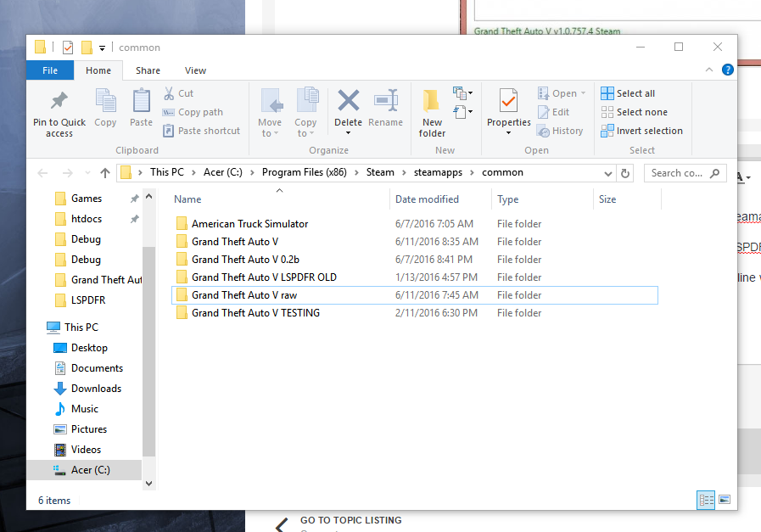This screenshot has width=761, height=532.
Task: Click Invert selection
Action: pos(641,131)
